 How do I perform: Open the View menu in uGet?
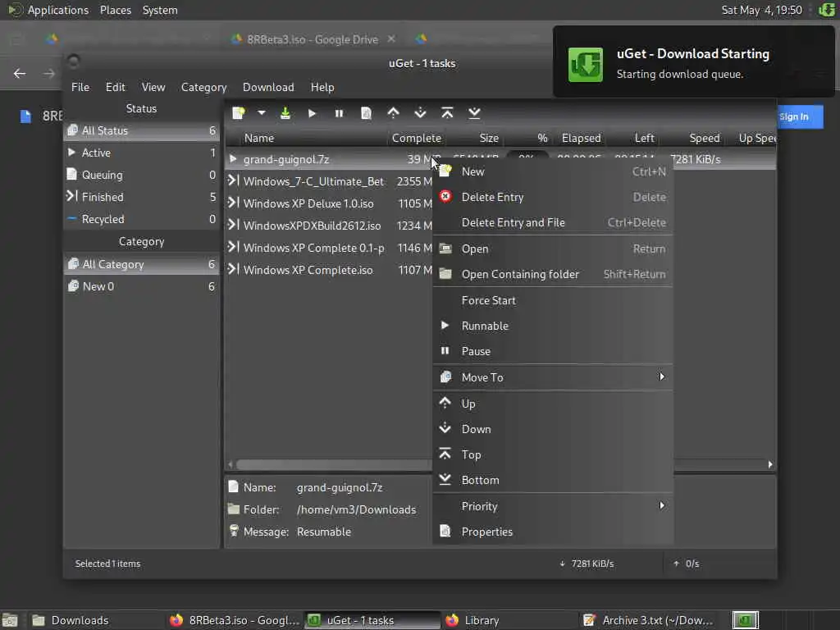coord(153,87)
